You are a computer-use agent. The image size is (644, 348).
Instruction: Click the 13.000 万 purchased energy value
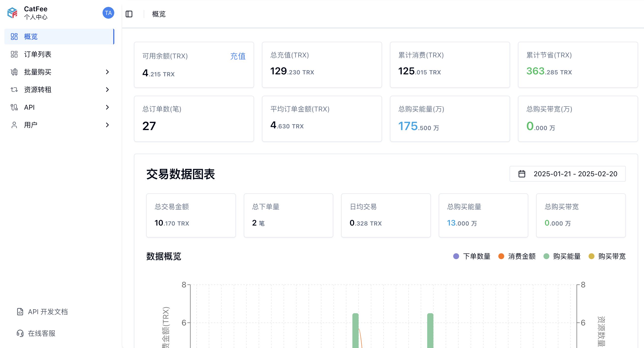tap(462, 223)
